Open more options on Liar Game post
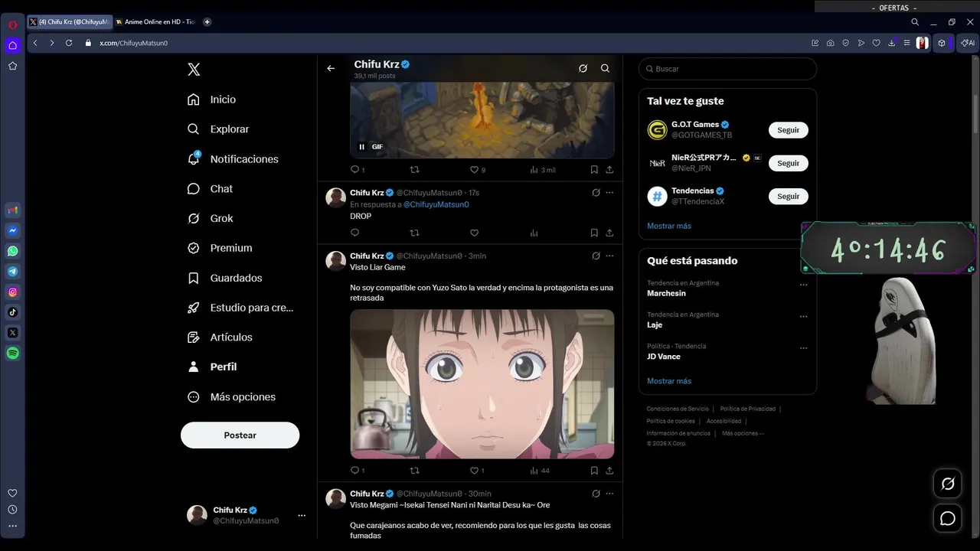This screenshot has width=980, height=551. tap(609, 256)
